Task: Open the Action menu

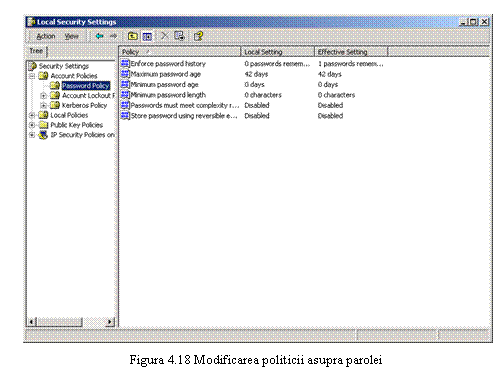Action: (x=46, y=36)
